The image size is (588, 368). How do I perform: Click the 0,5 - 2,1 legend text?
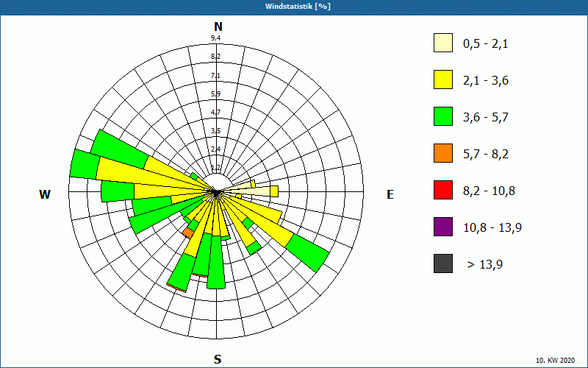click(486, 44)
